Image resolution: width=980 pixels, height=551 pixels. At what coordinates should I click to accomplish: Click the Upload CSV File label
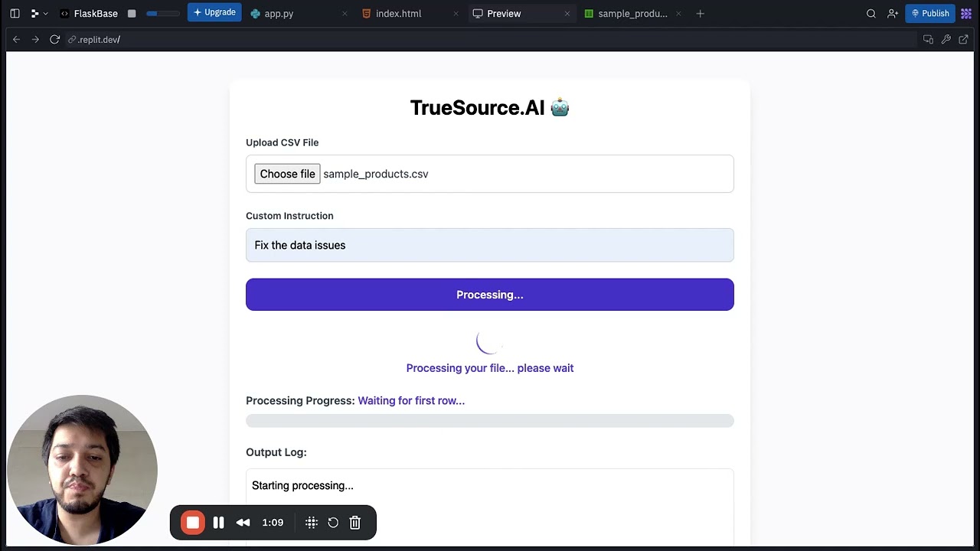pyautogui.click(x=283, y=142)
